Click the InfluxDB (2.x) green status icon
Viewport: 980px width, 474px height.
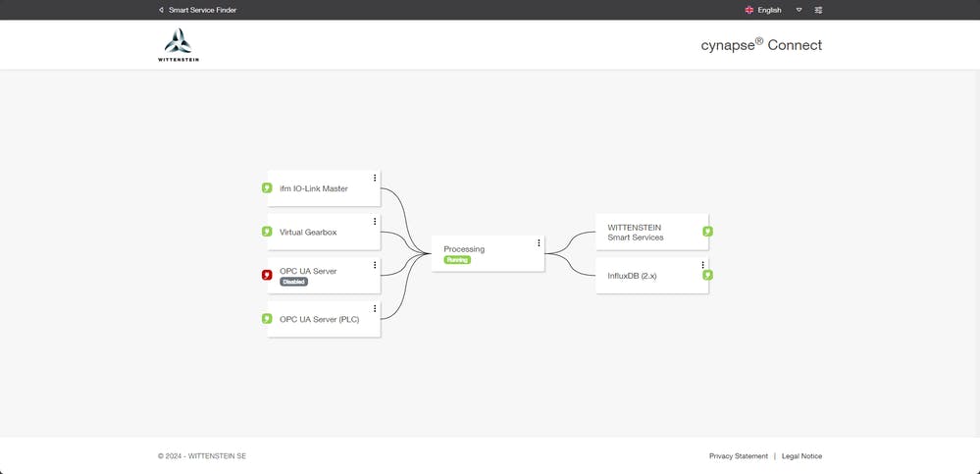pos(707,275)
